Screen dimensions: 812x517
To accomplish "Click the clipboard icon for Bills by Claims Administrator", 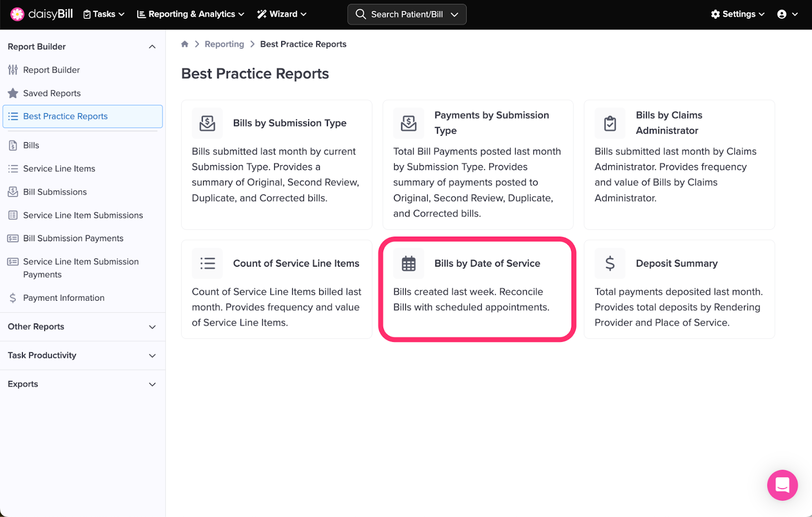I will (610, 123).
